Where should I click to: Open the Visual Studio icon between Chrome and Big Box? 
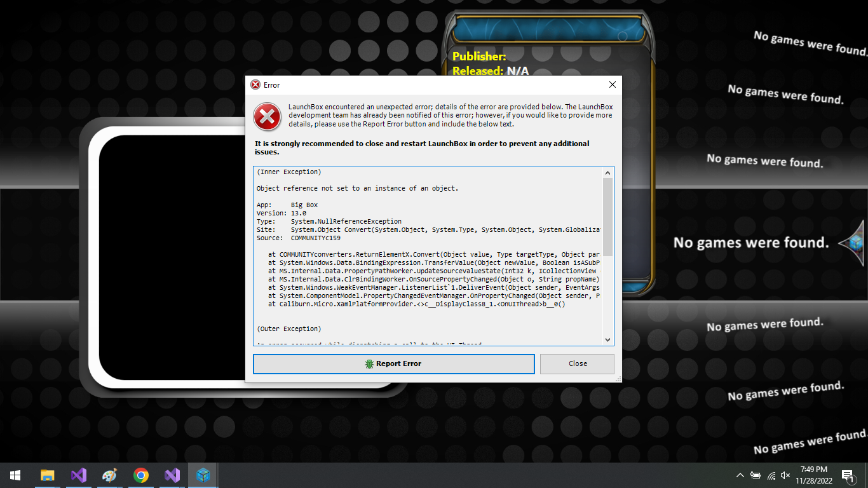tap(172, 475)
